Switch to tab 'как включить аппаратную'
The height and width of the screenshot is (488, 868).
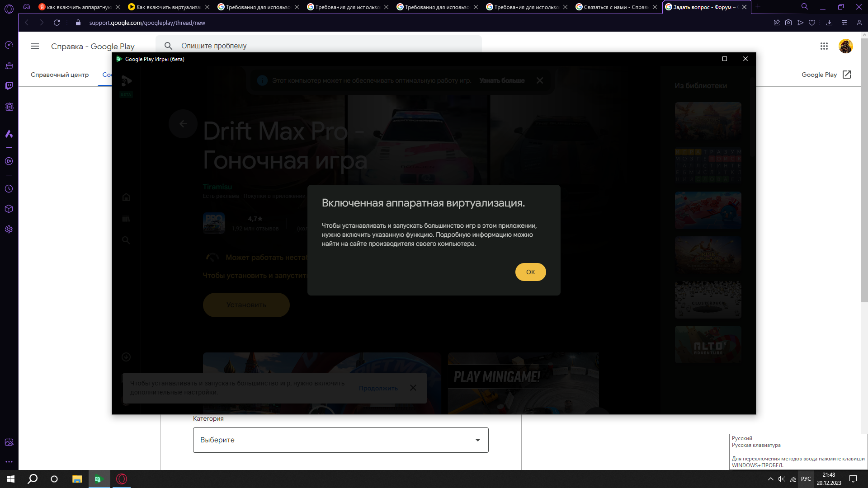(79, 7)
